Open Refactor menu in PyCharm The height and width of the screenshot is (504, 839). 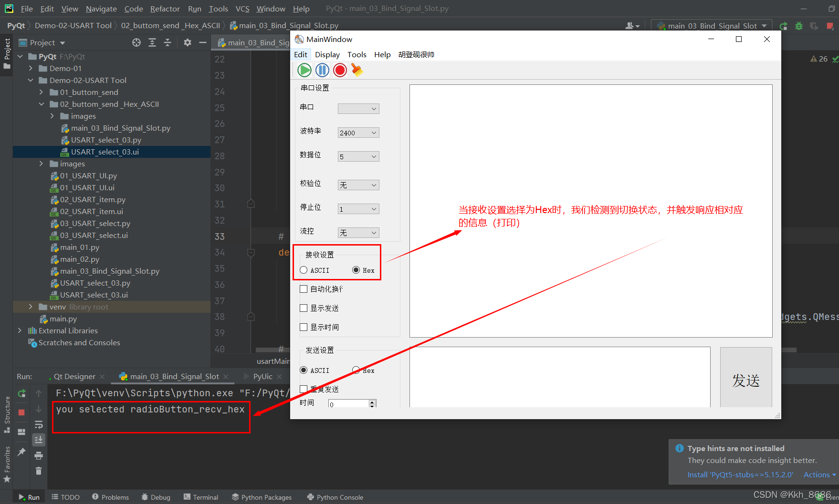165,9
